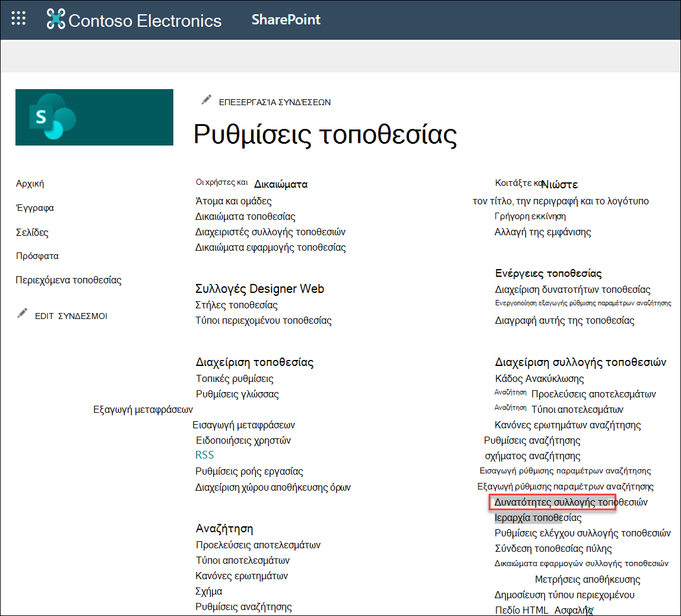The height and width of the screenshot is (616, 681).
Task: Open Διαχείριση χώρου αποθήκευσης όρων
Action: coord(273,488)
